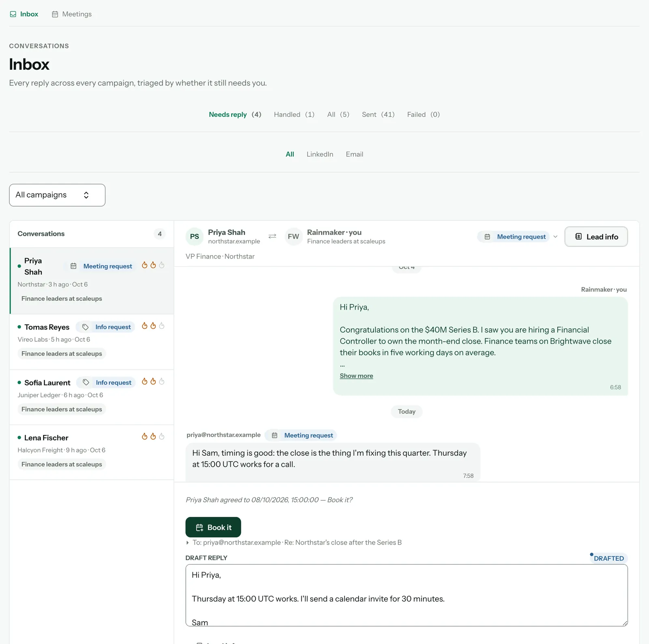The image size is (649, 644).
Task: Open the Inbox navigation tab
Action: click(24, 14)
